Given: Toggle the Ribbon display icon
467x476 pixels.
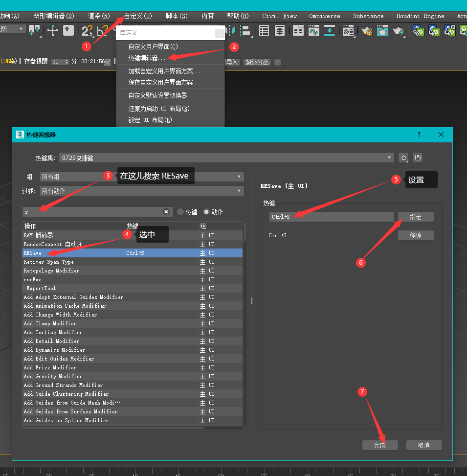Looking at the screenshot, I should point(298,30).
